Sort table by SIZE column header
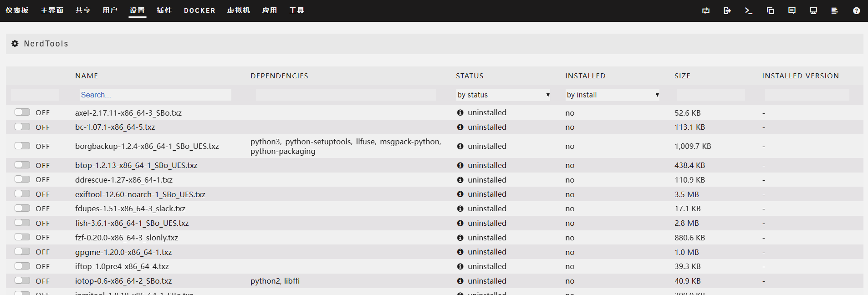This screenshot has height=295, width=868. (x=682, y=76)
